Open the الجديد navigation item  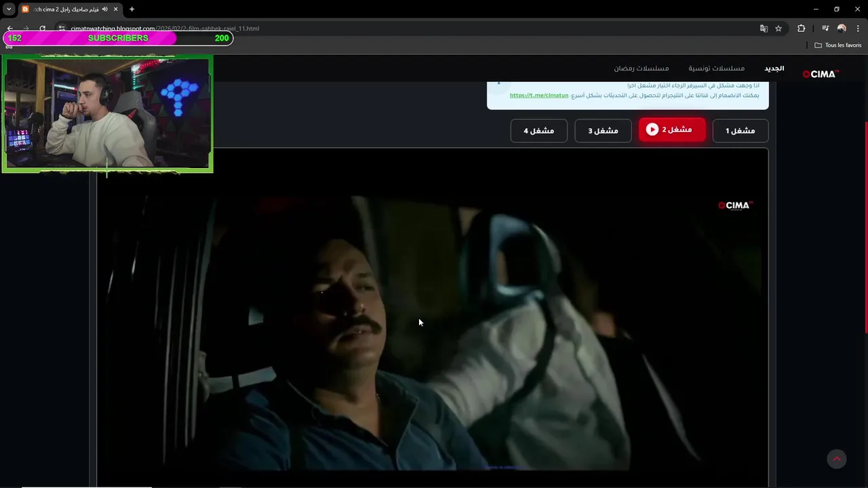774,68
